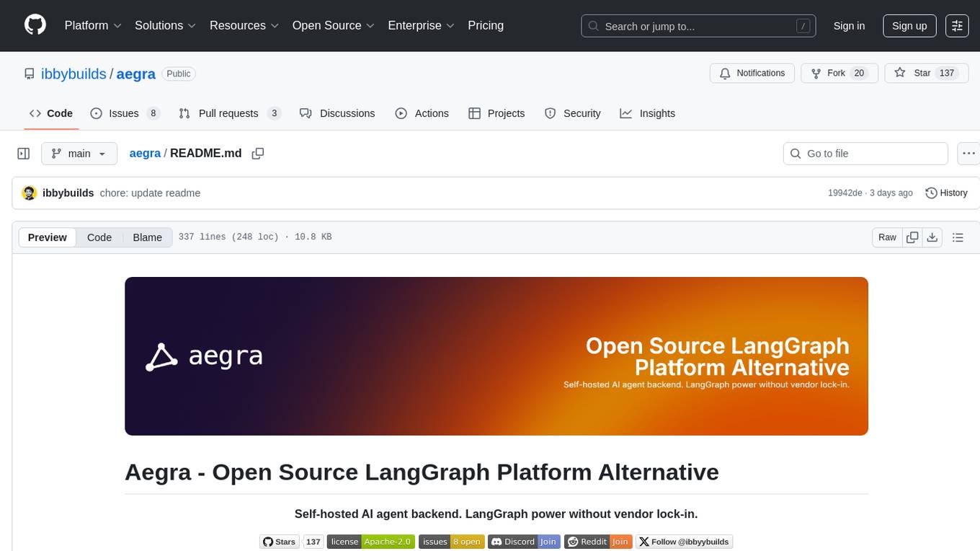Focus the Go to file field
Screen dimensions: 980x551
865,154
